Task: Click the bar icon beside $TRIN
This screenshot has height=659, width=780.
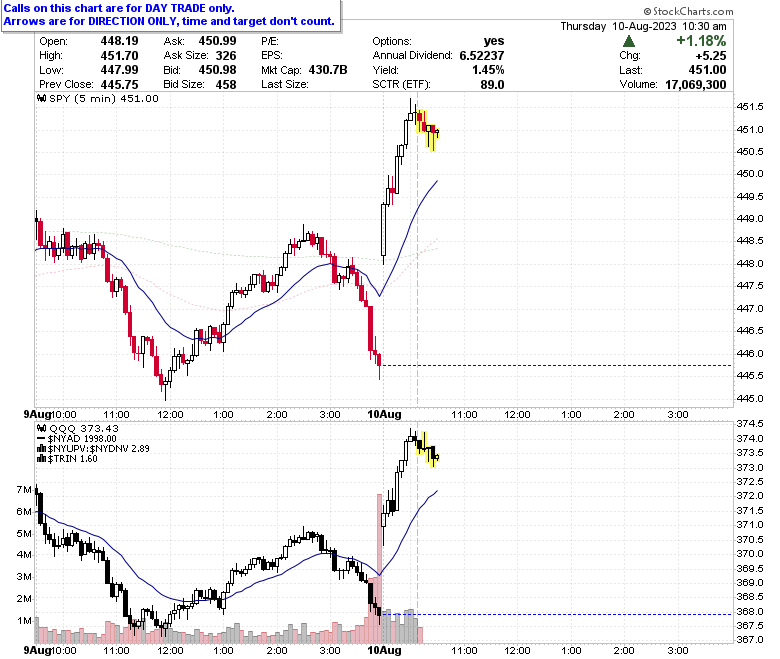Action: coord(42,459)
